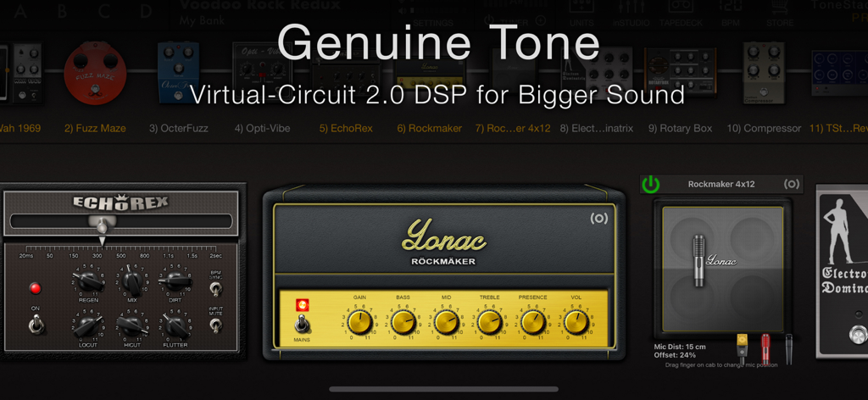868x400 pixels.
Task: Click the EchoRex delay time slider handle
Action: click(x=102, y=224)
